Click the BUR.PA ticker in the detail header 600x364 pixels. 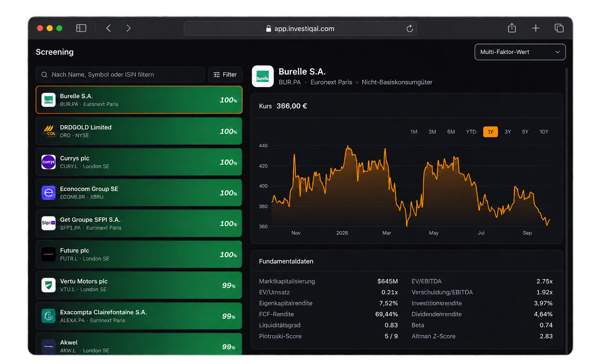tap(290, 82)
